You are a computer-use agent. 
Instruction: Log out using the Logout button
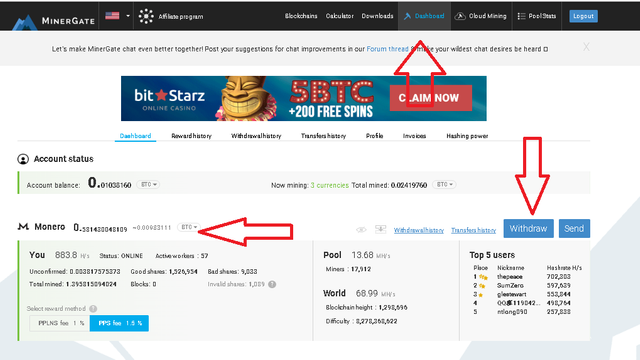[x=583, y=16]
